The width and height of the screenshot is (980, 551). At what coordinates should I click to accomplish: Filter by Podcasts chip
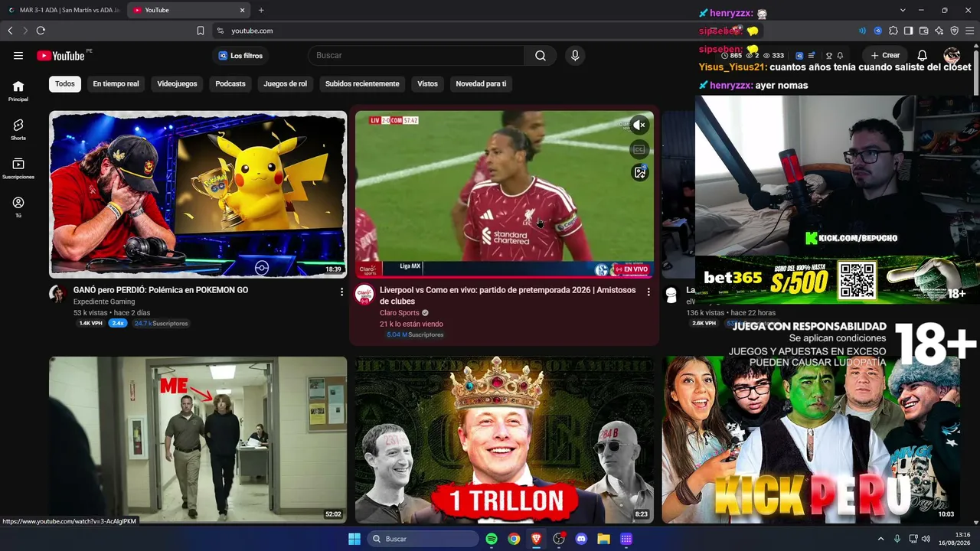coord(230,83)
